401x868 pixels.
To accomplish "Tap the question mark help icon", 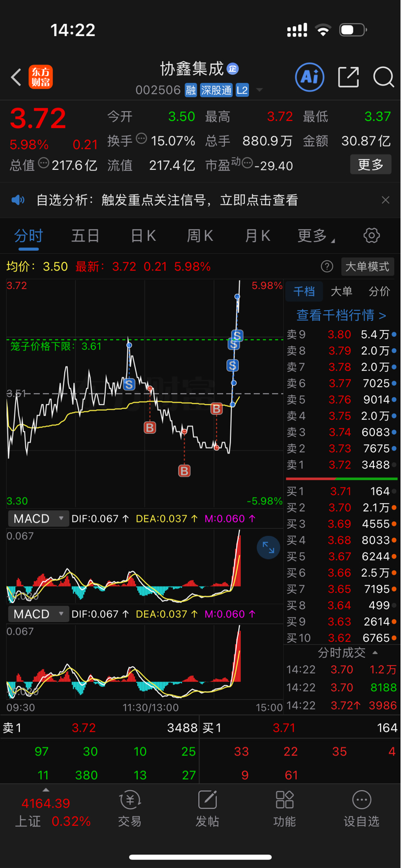I will pos(327,267).
